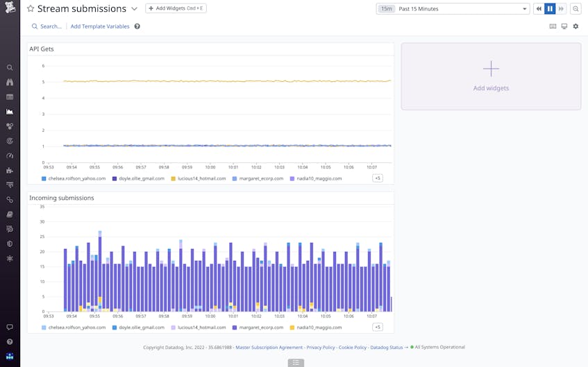
Task: Click Add Widgets button in header
Action: [x=176, y=8]
